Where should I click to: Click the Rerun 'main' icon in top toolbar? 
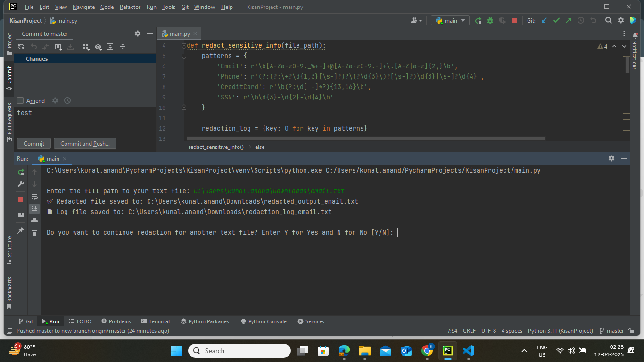[478, 20]
